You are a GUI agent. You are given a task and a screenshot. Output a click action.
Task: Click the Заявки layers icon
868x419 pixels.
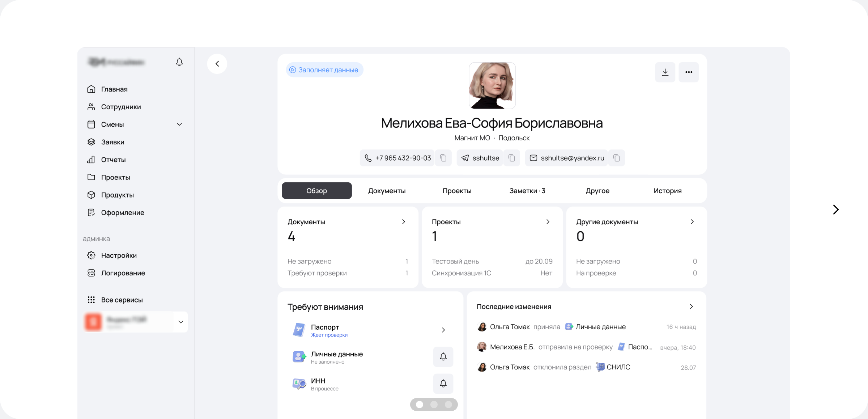[91, 142]
